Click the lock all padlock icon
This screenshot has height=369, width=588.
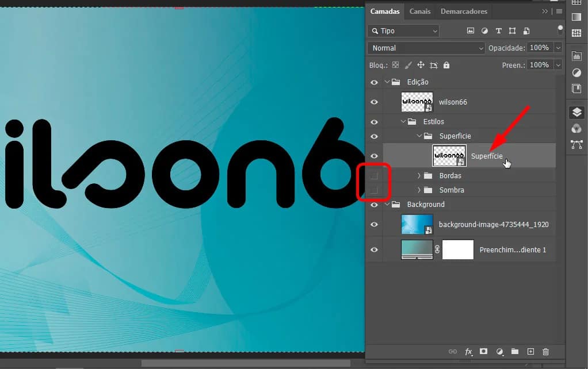[x=446, y=65]
